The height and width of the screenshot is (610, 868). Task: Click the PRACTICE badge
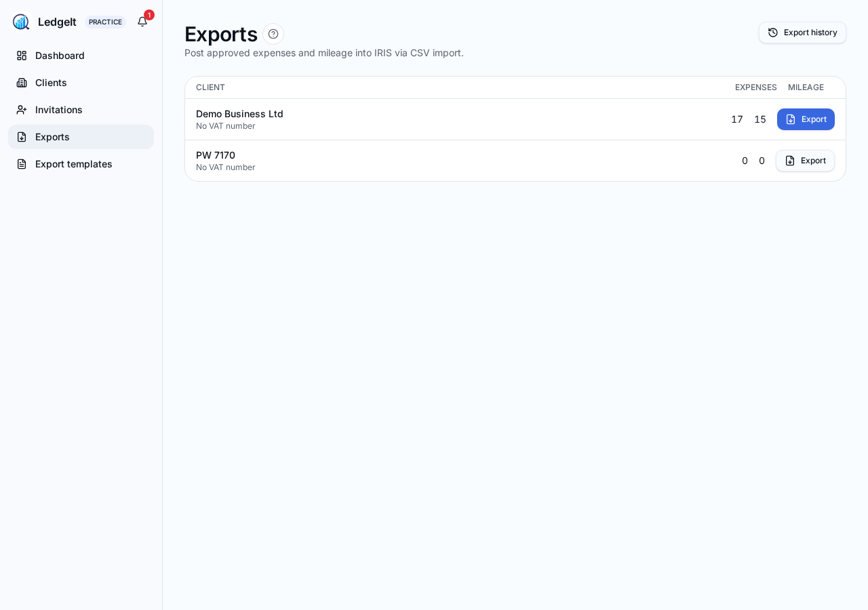[105, 22]
